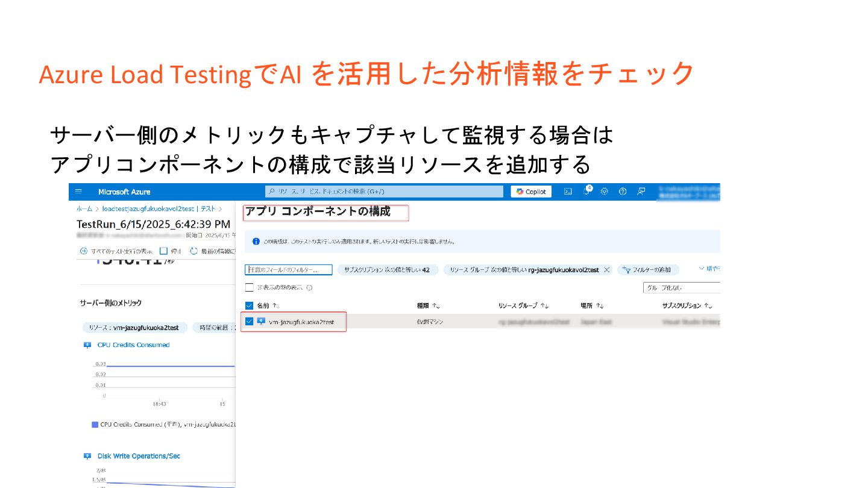Click the 仮想マシン type cell
Image resolution: width=868 pixels, height=488 pixels.
point(430,322)
